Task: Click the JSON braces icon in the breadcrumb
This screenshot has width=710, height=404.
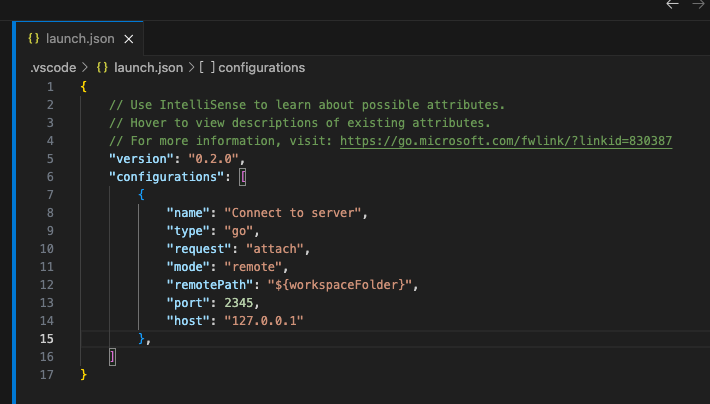Action: [x=102, y=68]
